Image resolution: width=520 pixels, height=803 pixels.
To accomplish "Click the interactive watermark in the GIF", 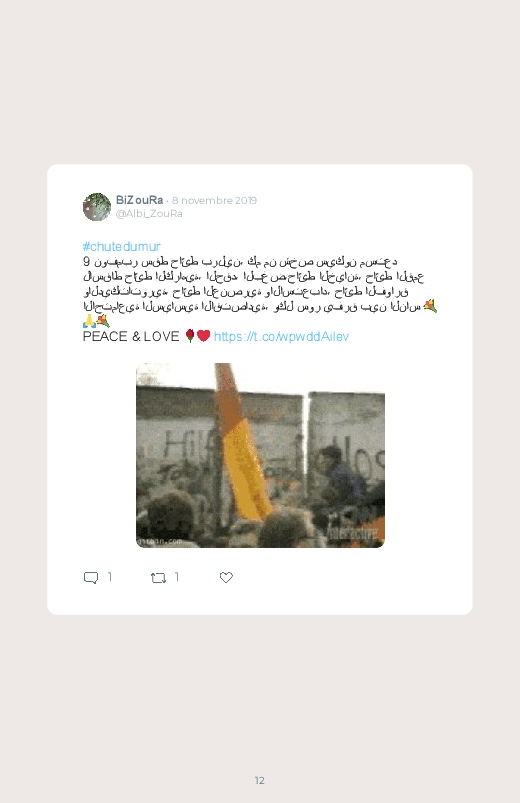I will click(x=355, y=534).
